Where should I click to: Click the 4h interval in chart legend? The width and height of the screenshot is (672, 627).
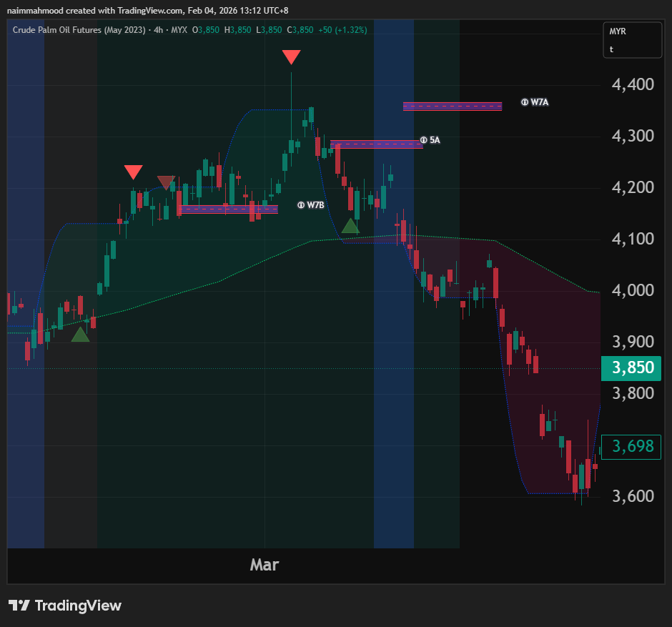[158, 30]
